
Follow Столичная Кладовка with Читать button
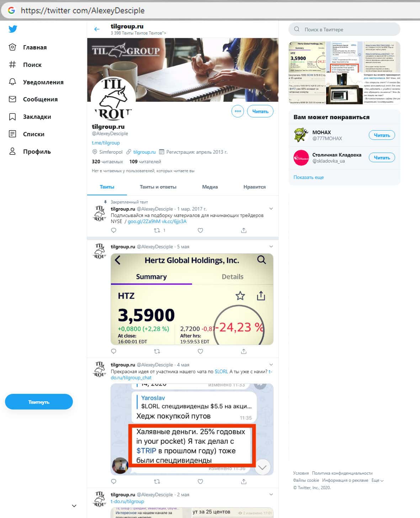[x=382, y=158]
